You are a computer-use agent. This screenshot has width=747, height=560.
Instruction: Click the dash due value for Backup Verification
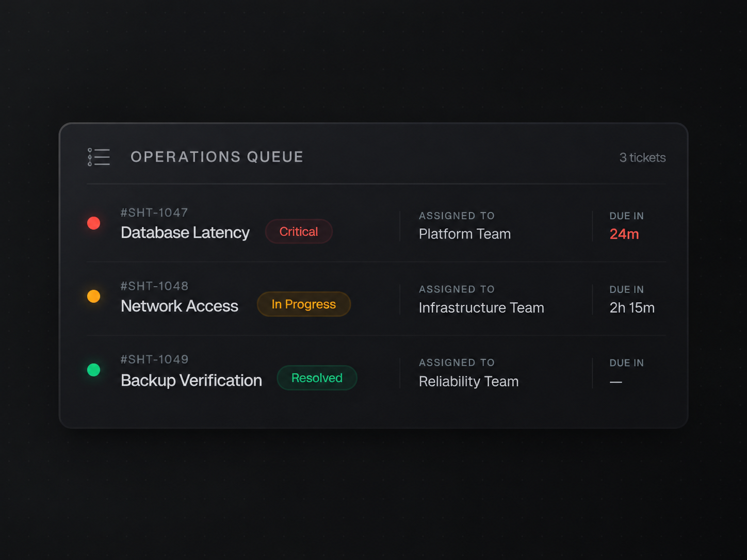pos(616,382)
